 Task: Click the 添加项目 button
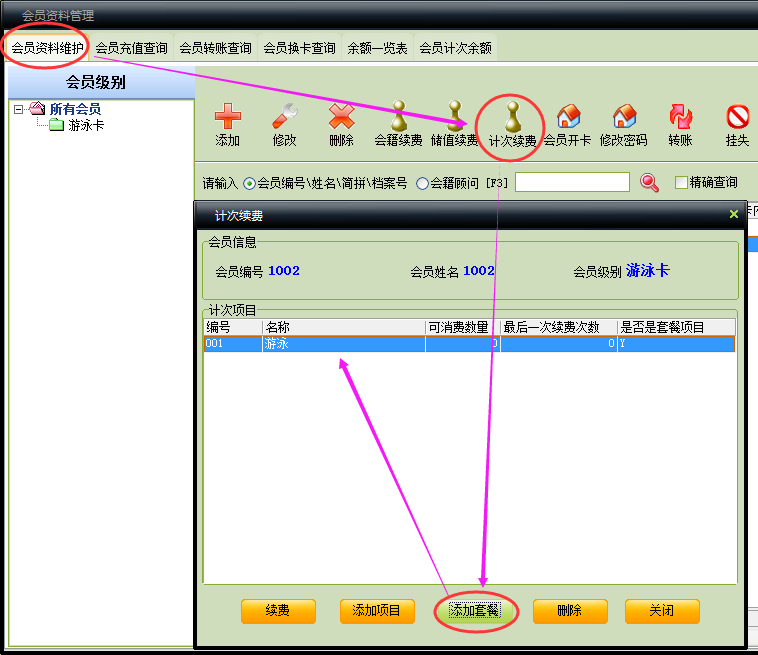(377, 611)
